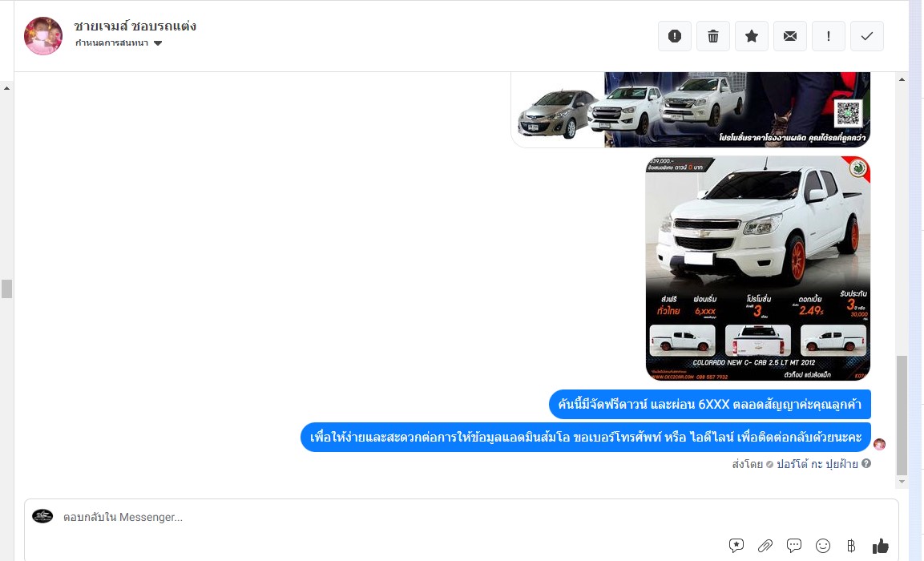Mark conversation unread with envelope icon
Image resolution: width=924 pixels, height=561 pixels.
pos(789,36)
